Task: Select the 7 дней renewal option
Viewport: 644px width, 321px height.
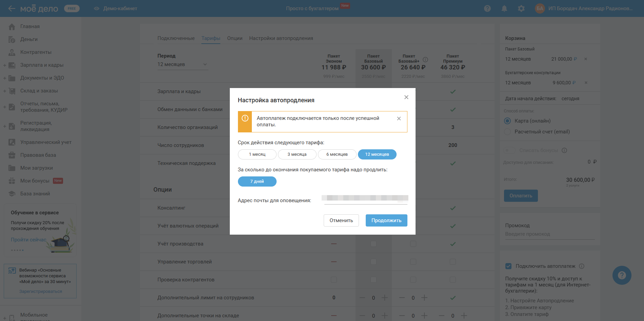Action: tap(257, 181)
